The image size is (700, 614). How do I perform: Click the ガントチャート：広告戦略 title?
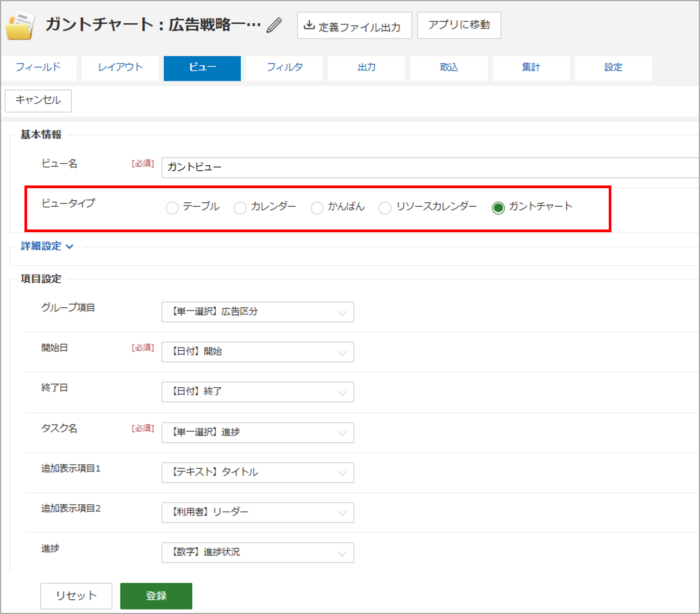coord(153,25)
